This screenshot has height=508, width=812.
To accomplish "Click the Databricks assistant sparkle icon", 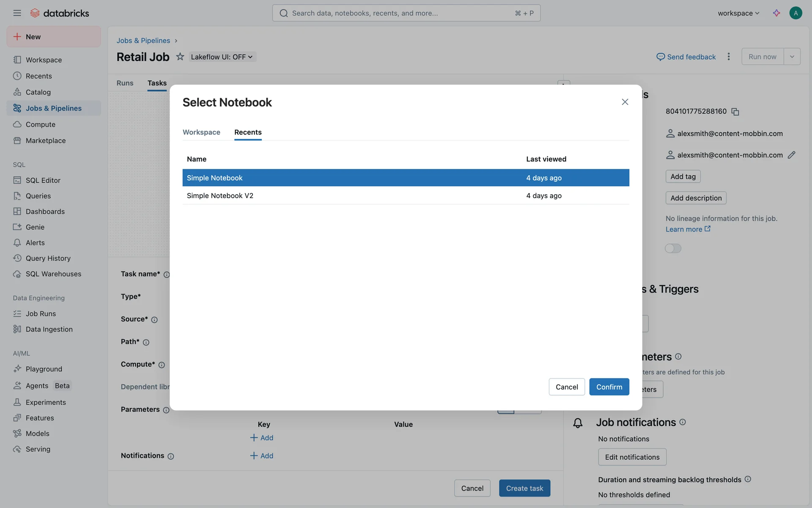I will [776, 13].
